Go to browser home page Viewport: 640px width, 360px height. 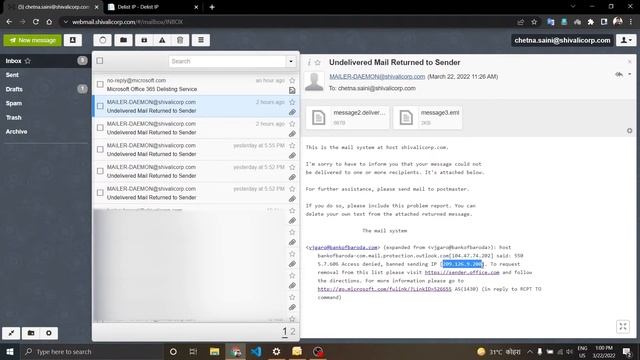[49, 22]
